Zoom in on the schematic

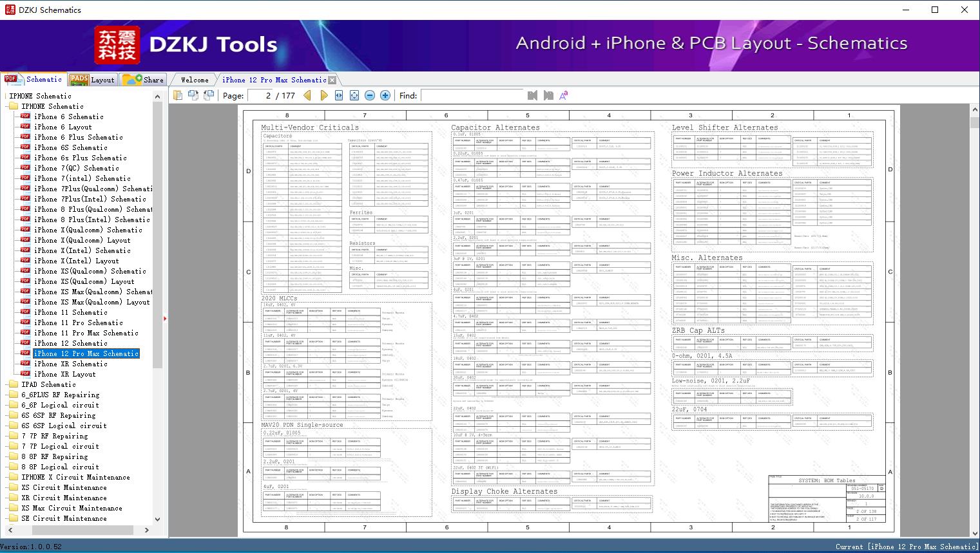385,95
